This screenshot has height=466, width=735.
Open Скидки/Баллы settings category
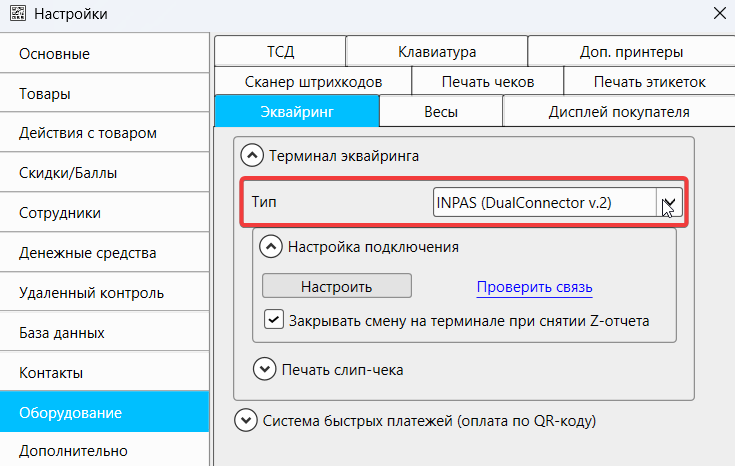point(68,173)
